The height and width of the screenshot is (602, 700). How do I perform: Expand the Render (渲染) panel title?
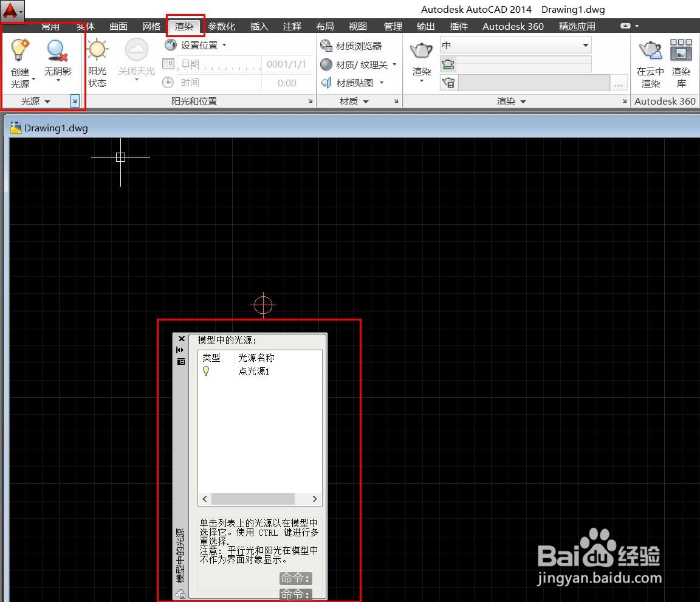(511, 102)
